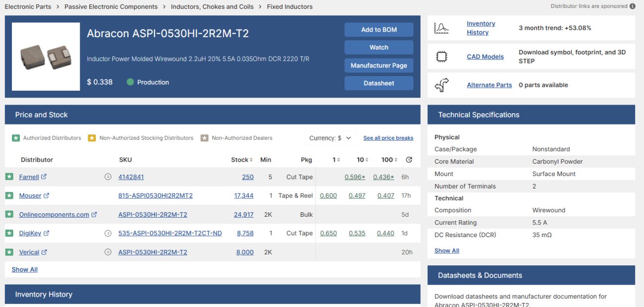644x307 pixels.
Task: Click the Non-Authorized Stocking Distributors yellow star
Action: click(x=92, y=138)
